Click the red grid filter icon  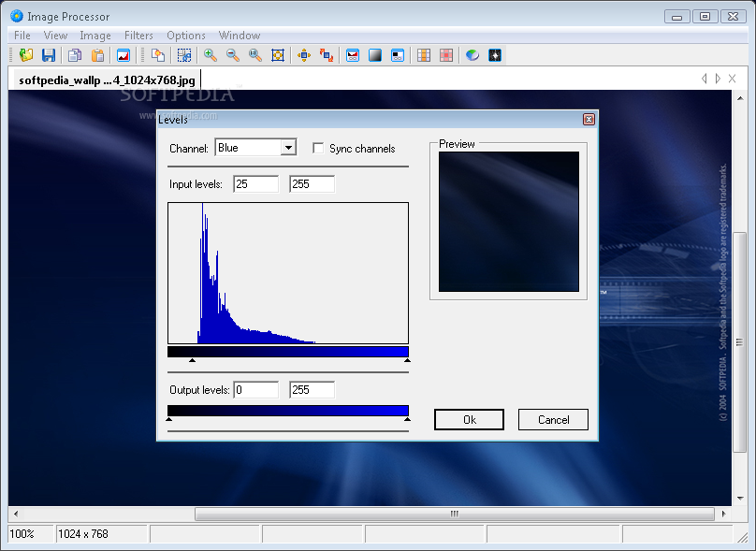tap(446, 55)
